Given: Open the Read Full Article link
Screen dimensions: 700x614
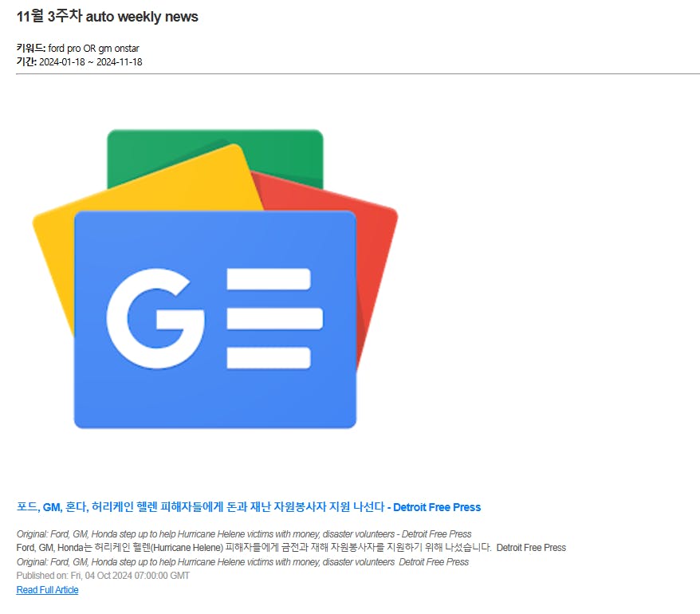Looking at the screenshot, I should [x=47, y=589].
